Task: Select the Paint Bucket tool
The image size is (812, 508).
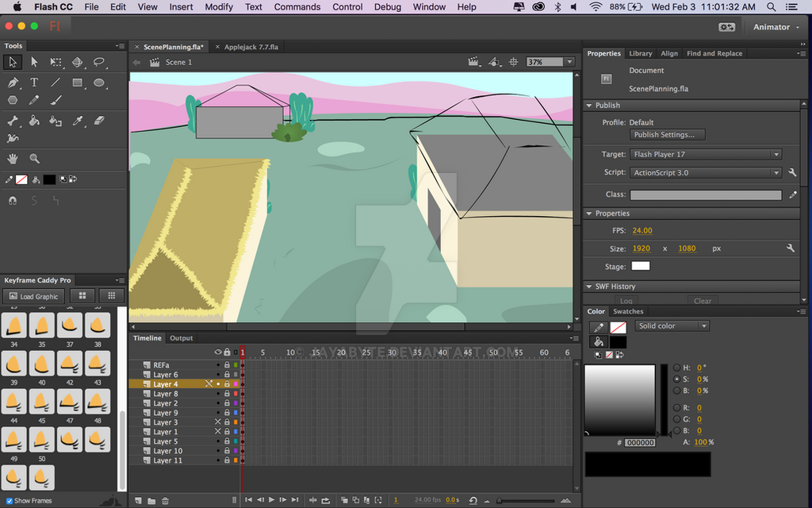Action: click(34, 121)
